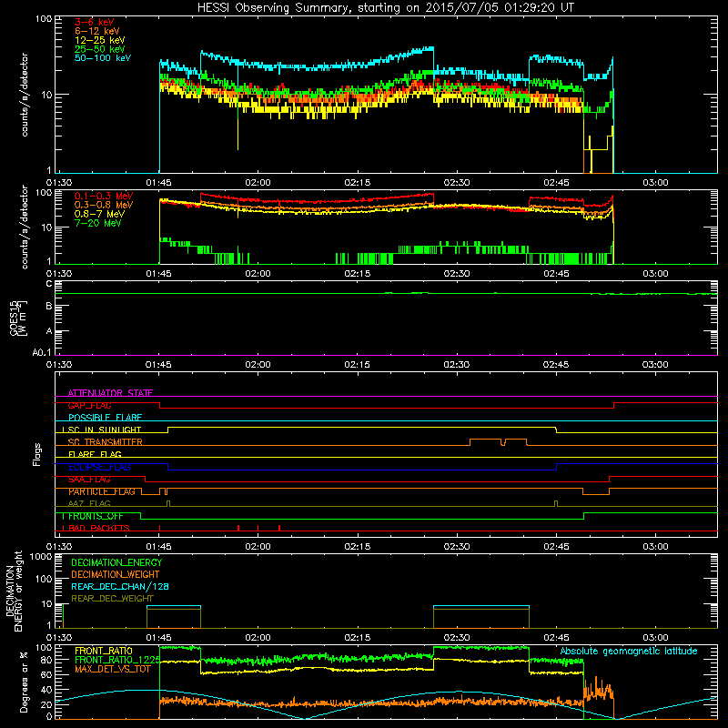Click the B tick label on GOES panel

click(x=49, y=307)
